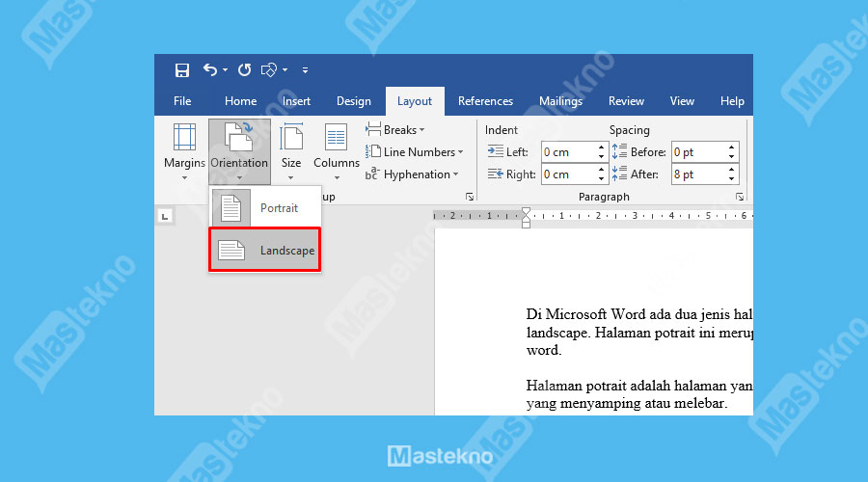Open the Margins dropdown
868x482 pixels.
(184, 151)
